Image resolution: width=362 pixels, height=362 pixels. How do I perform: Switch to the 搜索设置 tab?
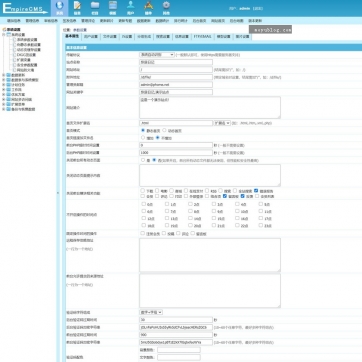coord(163,37)
